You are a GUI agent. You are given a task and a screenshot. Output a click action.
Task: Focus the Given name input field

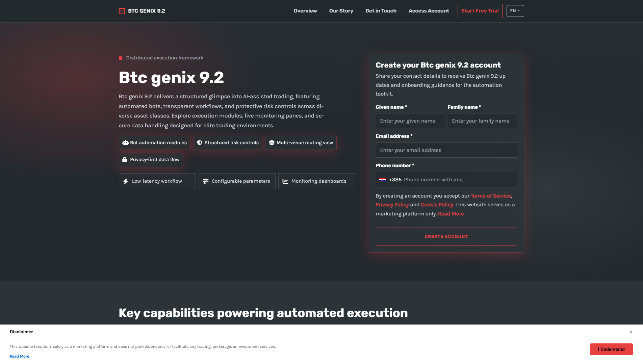tap(410, 121)
